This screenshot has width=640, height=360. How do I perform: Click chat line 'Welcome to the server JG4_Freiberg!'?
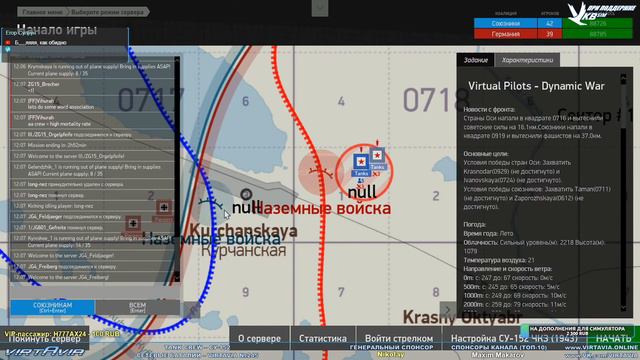68,278
